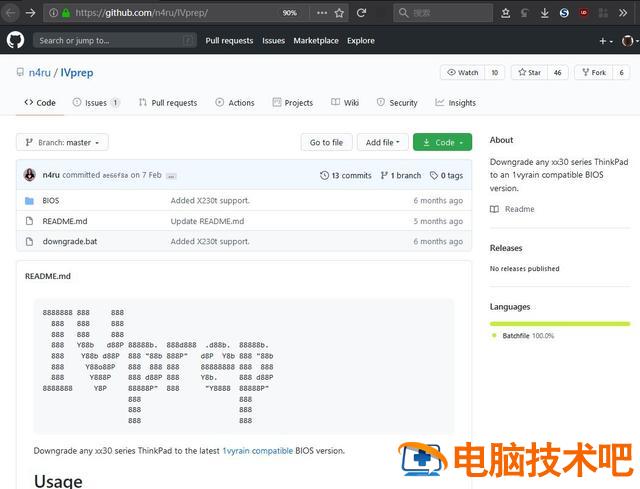The image size is (640, 489).
Task: View the 46 stargazers count
Action: 558,73
